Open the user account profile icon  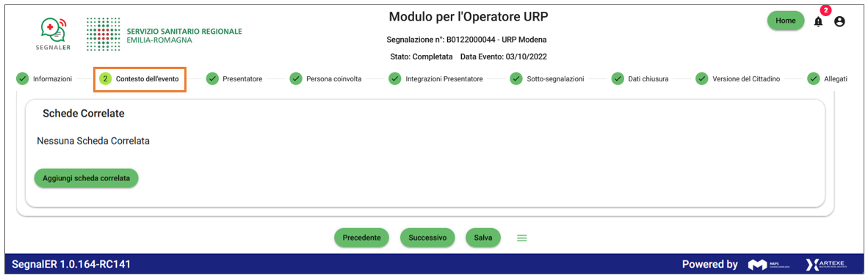click(840, 21)
